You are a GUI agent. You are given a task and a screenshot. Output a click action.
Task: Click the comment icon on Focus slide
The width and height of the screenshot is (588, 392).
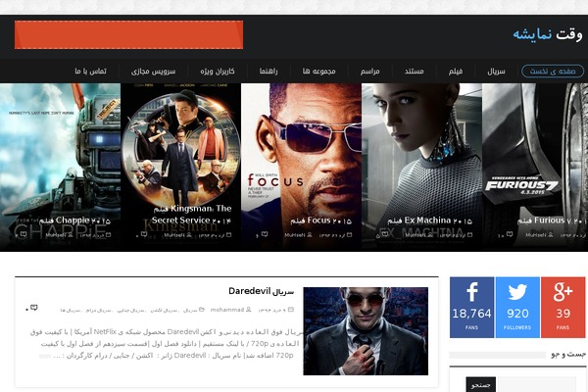coord(265,234)
